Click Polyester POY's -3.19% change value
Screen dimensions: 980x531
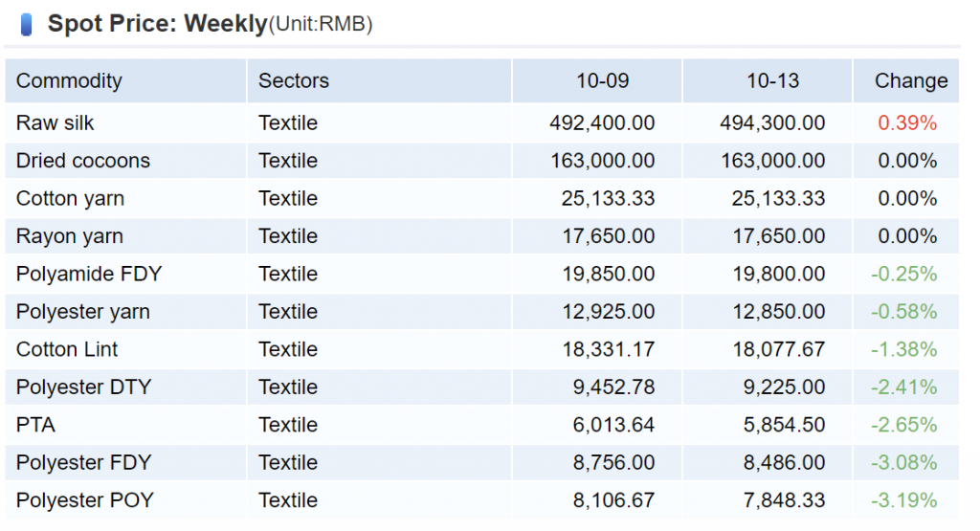(x=903, y=500)
